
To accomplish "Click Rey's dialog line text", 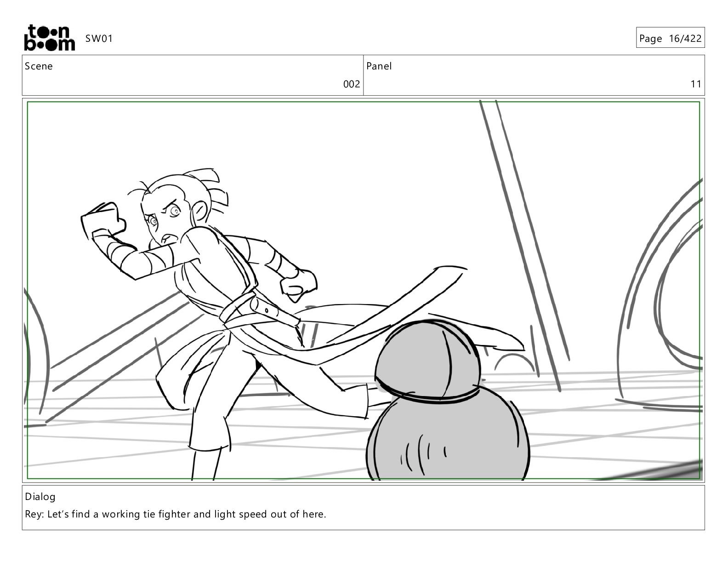I will pos(176,514).
